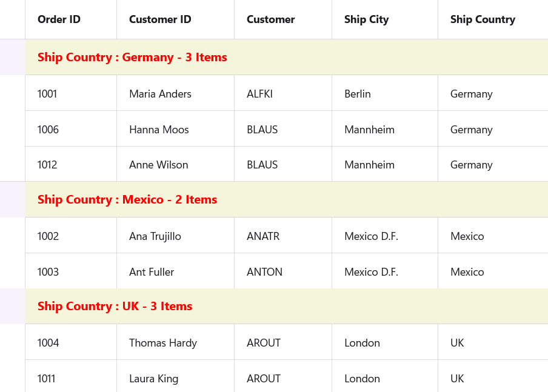Click lavender indent cell beside UK group

(12, 307)
